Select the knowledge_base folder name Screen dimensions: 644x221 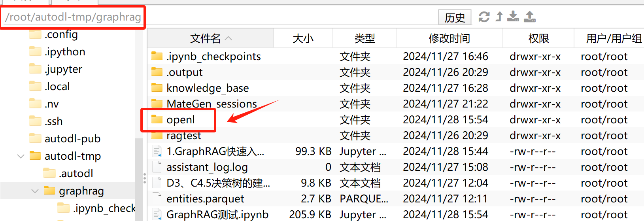[208, 88]
